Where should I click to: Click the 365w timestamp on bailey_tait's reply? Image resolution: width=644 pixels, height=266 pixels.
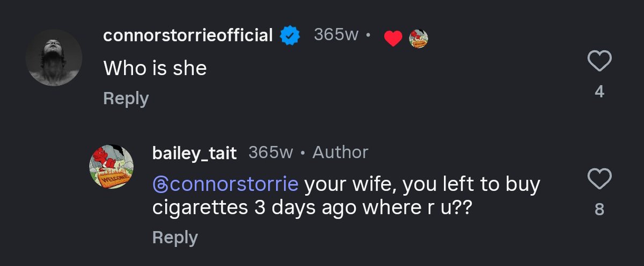[x=271, y=153]
